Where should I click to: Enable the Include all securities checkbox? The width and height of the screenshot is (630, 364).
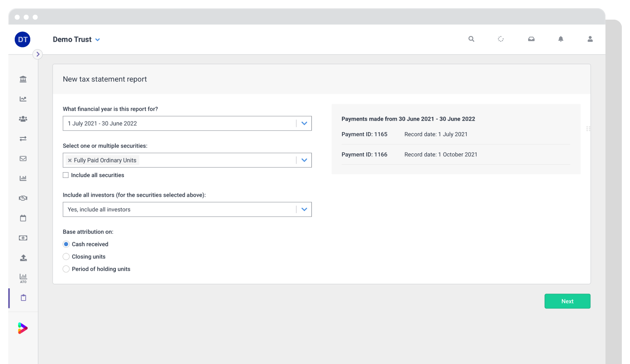[66, 175]
